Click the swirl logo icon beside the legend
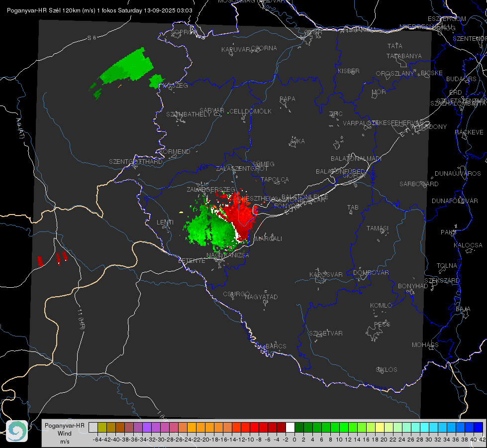Viewport: 487px width, 448px height. [x=17, y=431]
